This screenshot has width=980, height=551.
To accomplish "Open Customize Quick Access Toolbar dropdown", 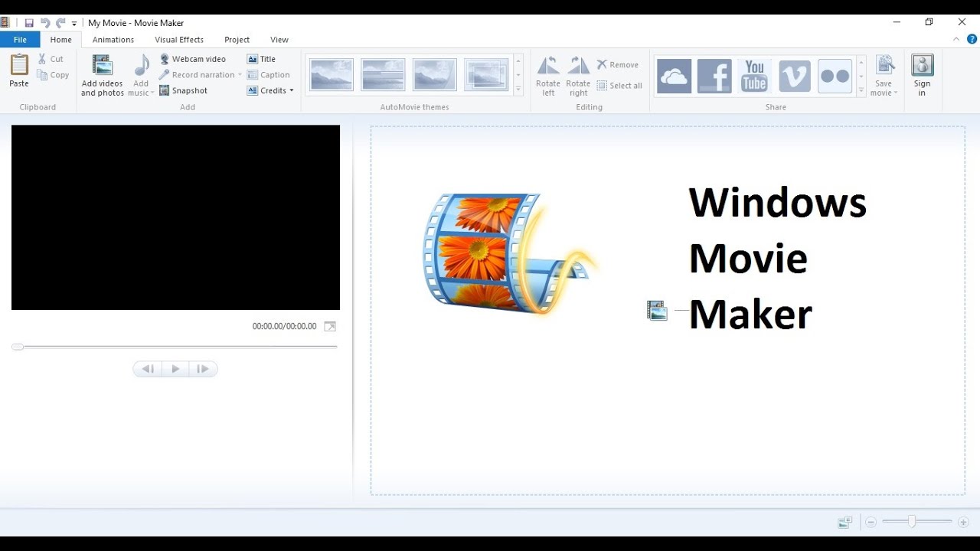I will coord(74,24).
